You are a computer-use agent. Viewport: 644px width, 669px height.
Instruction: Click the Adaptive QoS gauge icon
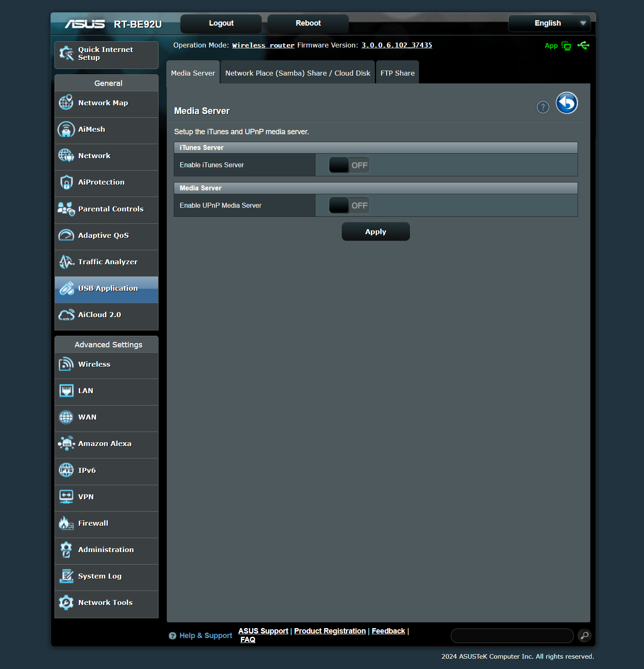[66, 235]
